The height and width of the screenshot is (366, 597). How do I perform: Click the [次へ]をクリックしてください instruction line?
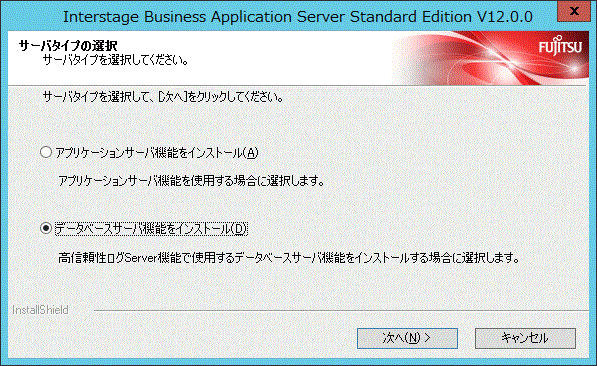tap(163, 97)
